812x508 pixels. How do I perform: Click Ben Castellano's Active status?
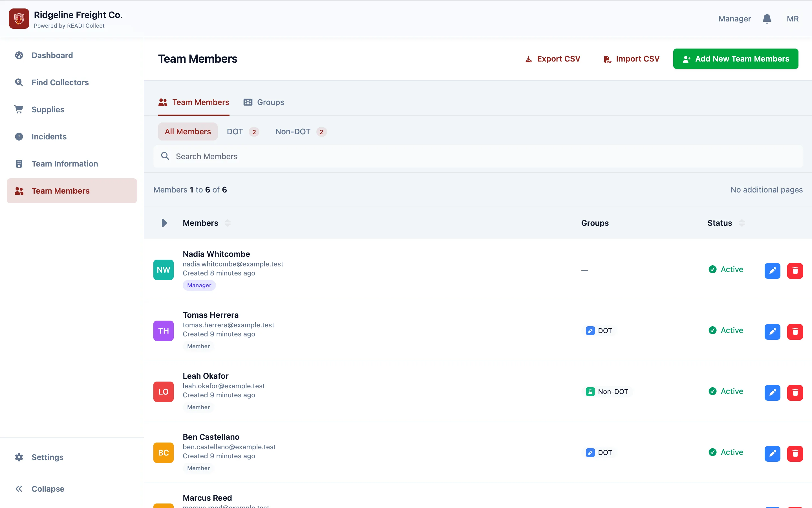click(726, 452)
